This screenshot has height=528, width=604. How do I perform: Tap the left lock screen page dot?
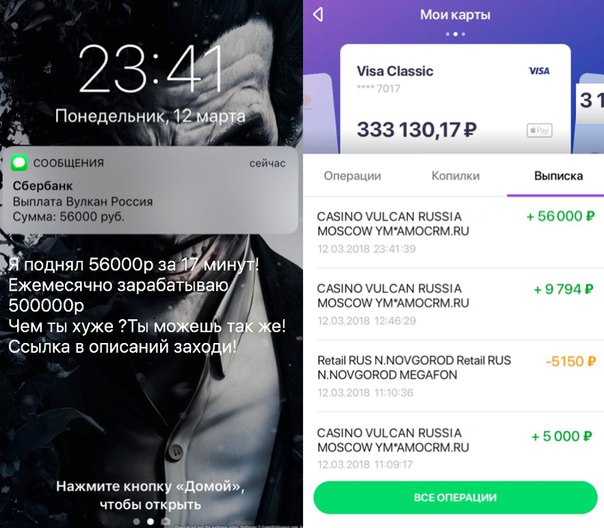coord(136,521)
